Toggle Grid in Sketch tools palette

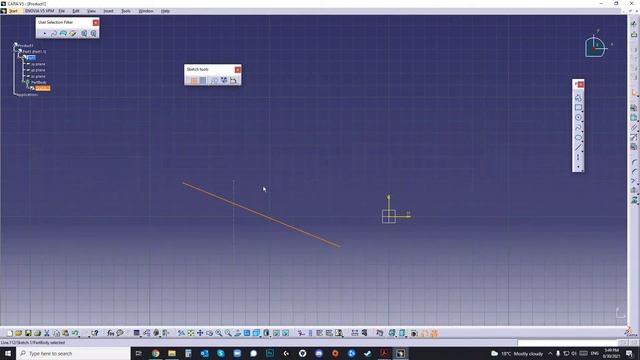click(x=194, y=80)
